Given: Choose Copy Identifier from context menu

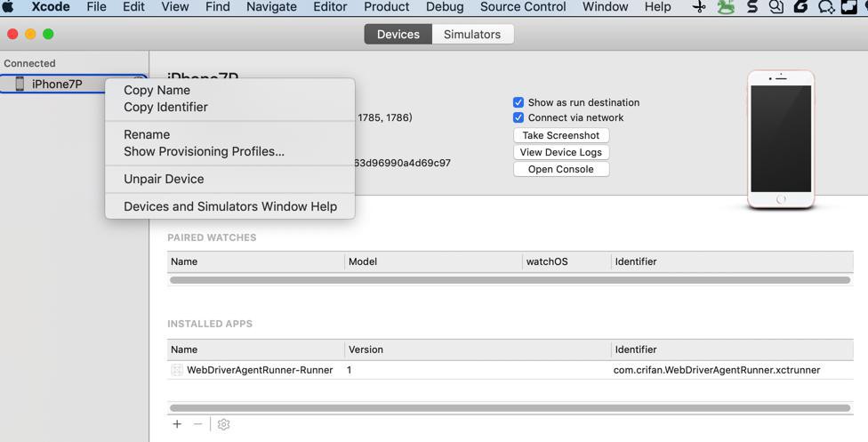Looking at the screenshot, I should click(x=165, y=107).
